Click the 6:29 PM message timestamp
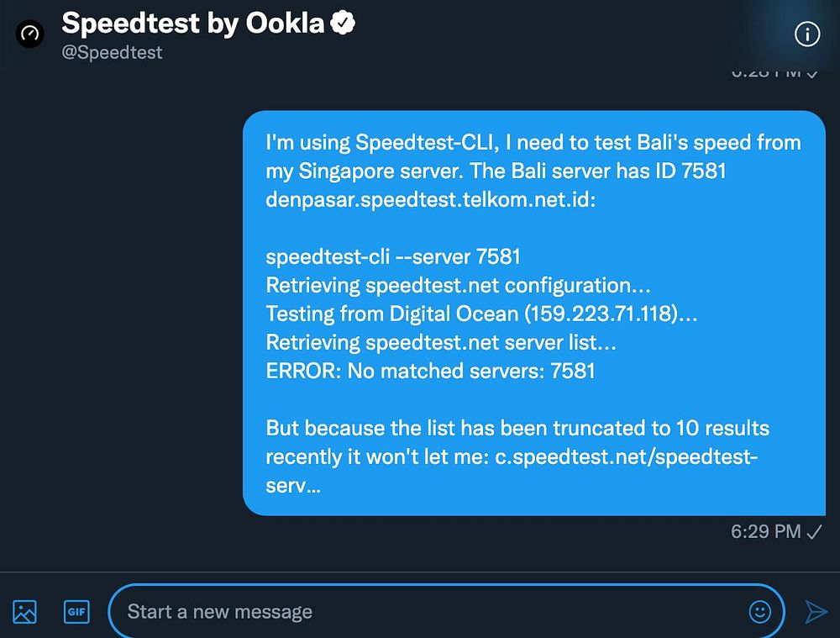 (765, 531)
